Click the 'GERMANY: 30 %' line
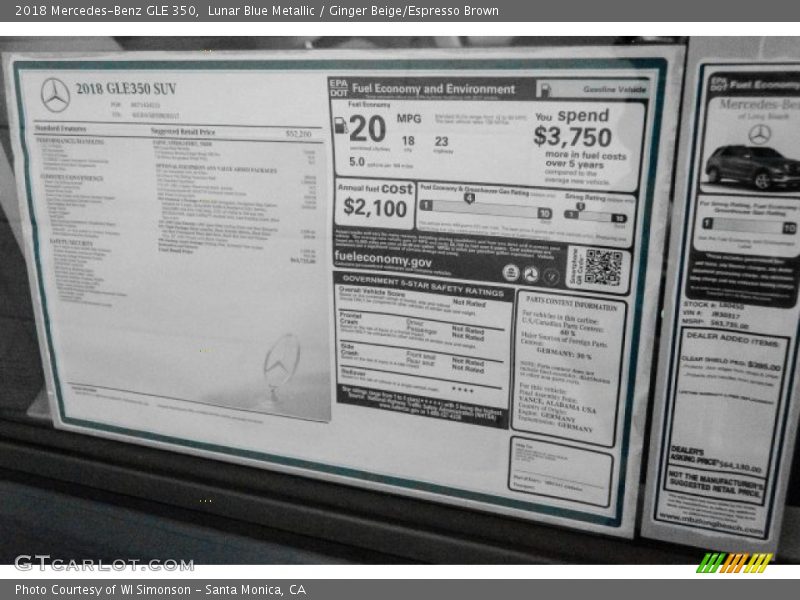The image size is (800, 600). coord(564,354)
